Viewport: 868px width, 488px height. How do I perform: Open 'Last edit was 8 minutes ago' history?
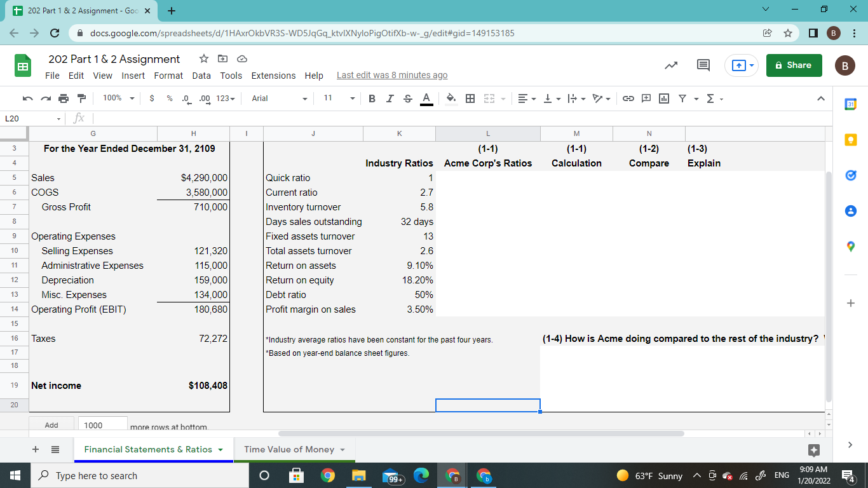pos(391,75)
